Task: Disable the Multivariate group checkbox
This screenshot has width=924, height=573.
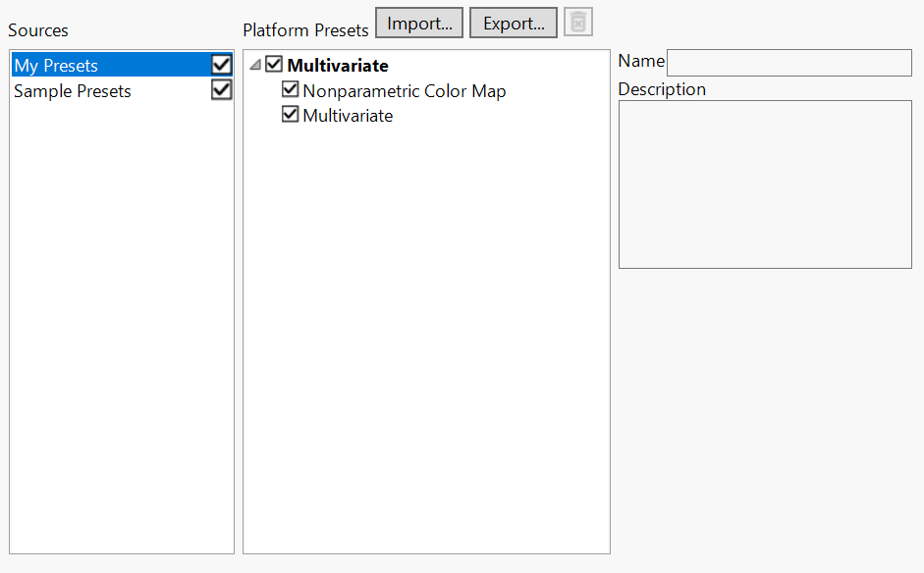Action: [x=273, y=64]
